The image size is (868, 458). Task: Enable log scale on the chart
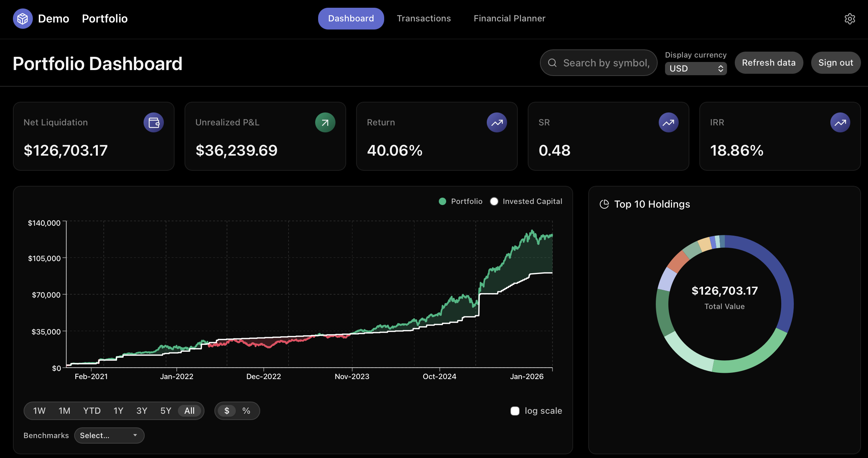pyautogui.click(x=515, y=410)
